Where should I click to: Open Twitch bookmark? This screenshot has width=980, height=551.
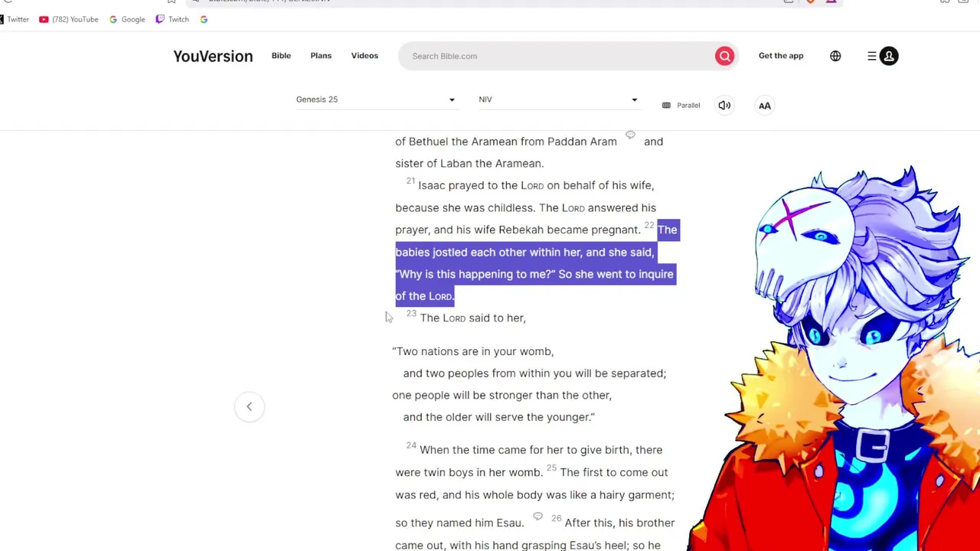172,19
